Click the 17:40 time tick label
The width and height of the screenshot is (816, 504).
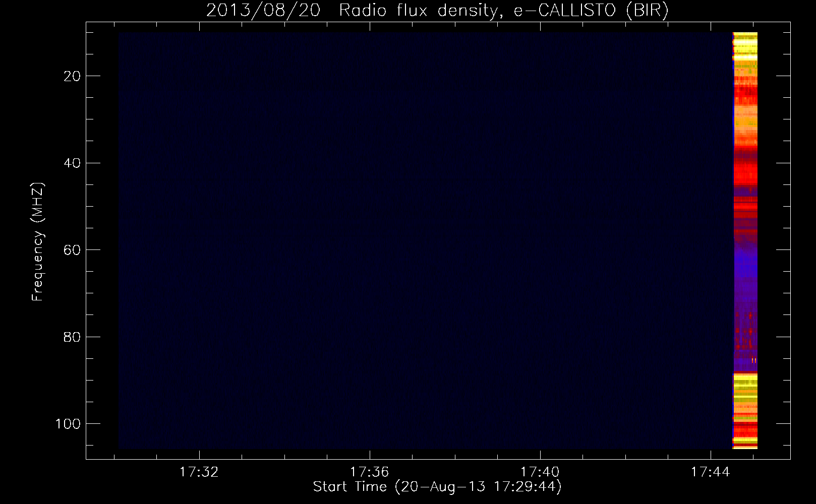(x=540, y=472)
